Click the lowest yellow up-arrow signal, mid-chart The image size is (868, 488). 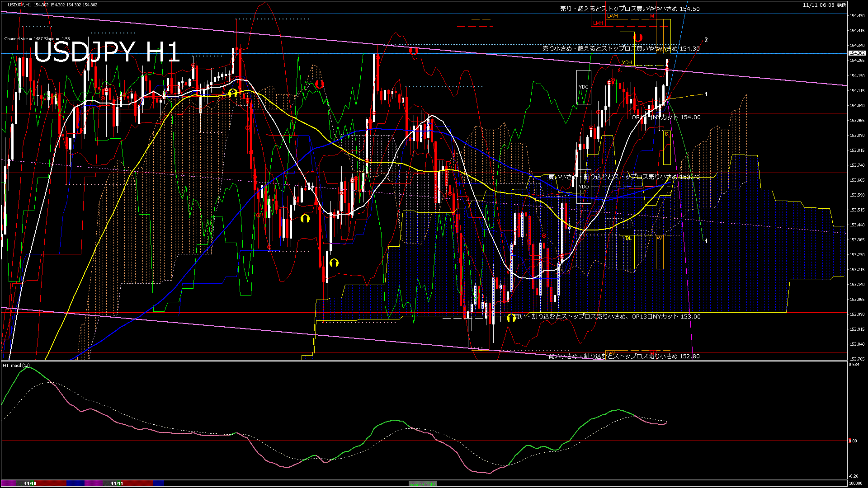(x=334, y=263)
